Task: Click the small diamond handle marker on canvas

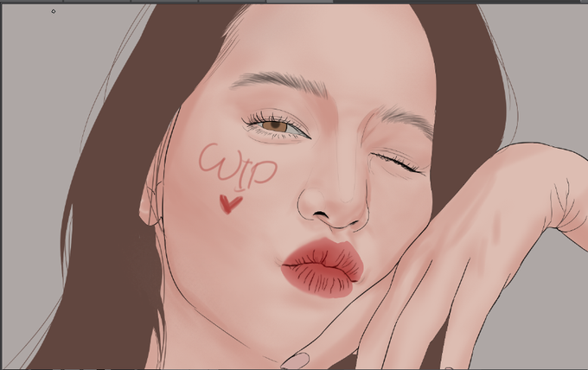Action: point(54,11)
